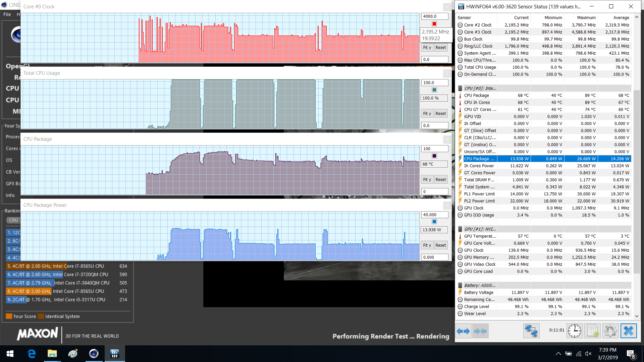
Task: Click the icon beside Wear Level row
Action: point(460,314)
